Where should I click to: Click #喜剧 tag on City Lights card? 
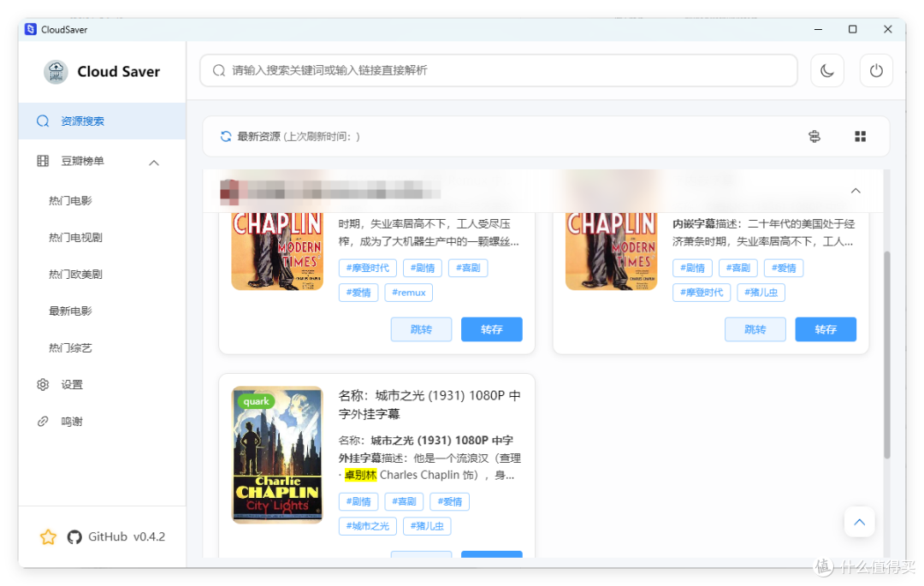[404, 502]
